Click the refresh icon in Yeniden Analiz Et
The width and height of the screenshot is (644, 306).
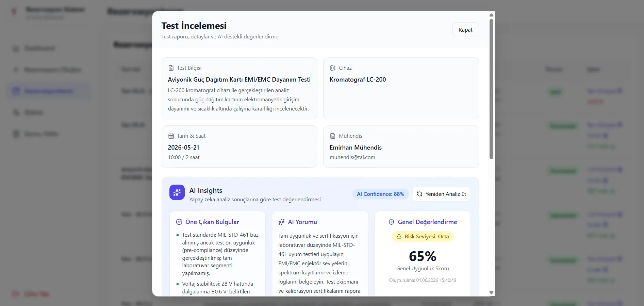(419, 194)
